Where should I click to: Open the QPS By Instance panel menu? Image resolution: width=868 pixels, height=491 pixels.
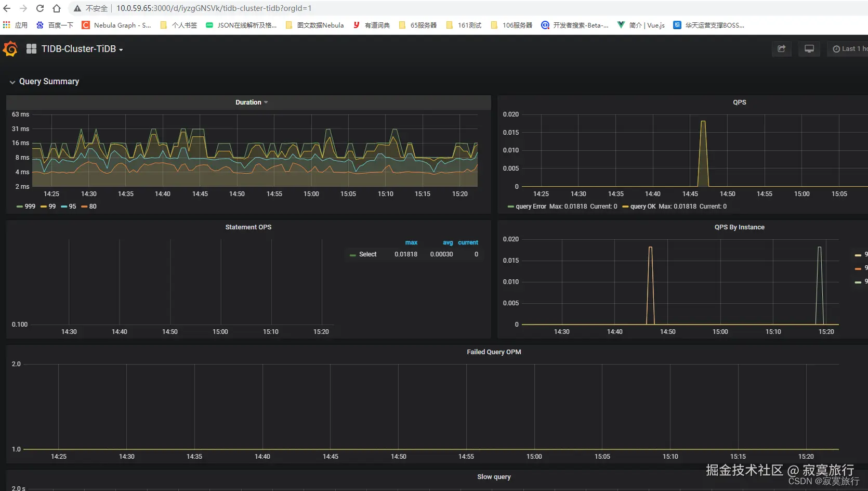click(x=739, y=227)
